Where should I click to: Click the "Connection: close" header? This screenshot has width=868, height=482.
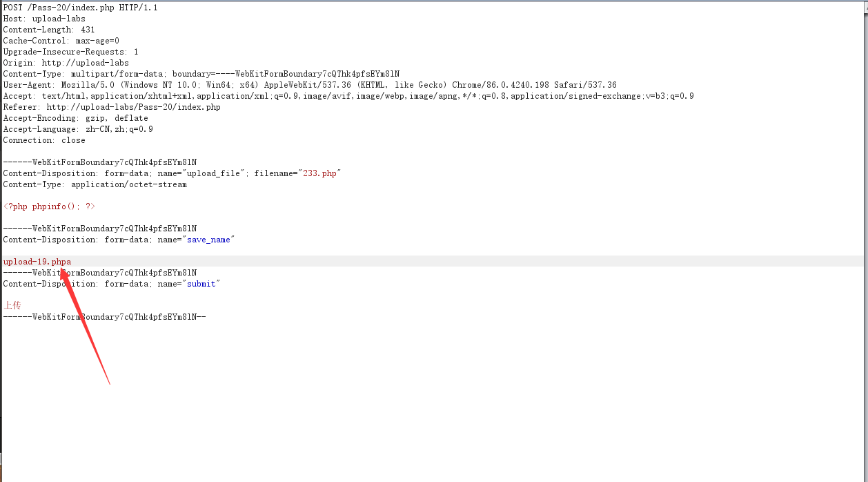click(44, 140)
